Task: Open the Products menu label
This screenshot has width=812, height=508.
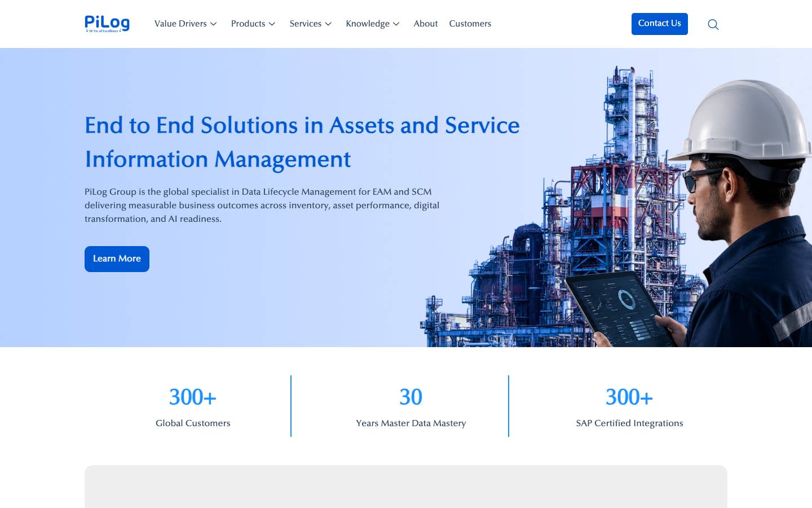Action: [248, 24]
